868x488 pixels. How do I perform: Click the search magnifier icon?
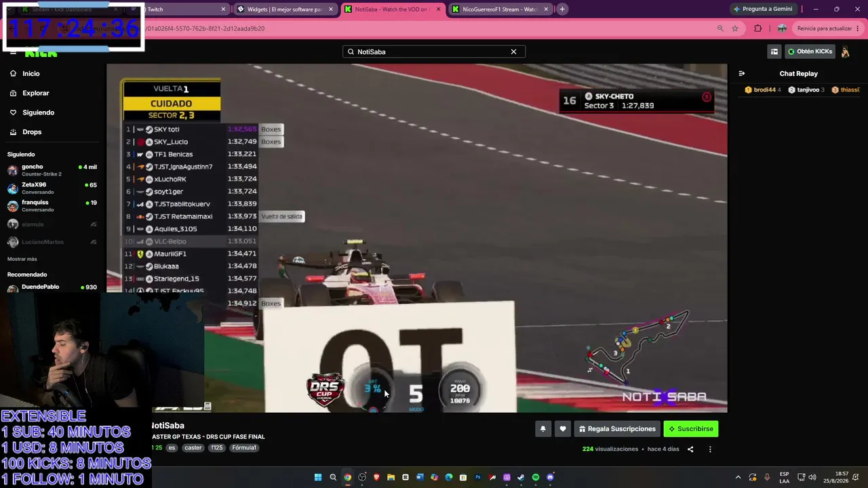click(351, 52)
